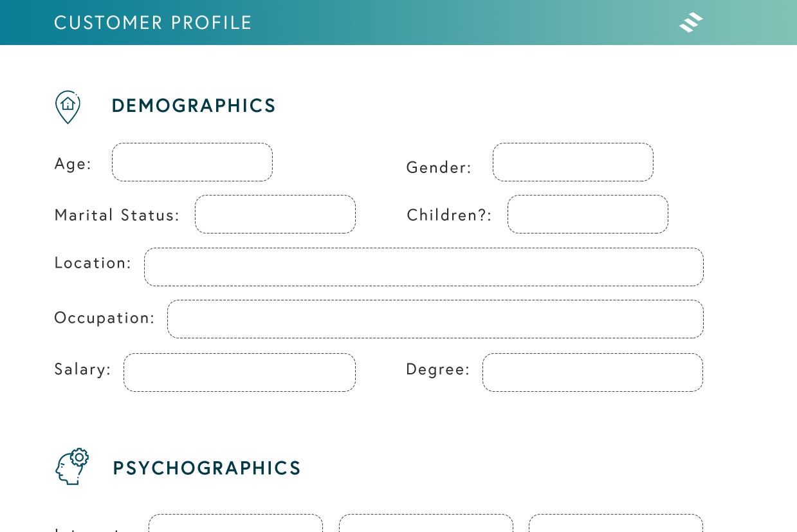The height and width of the screenshot is (532, 797).
Task: Click the Occupation label text
Action: pyautogui.click(x=104, y=318)
